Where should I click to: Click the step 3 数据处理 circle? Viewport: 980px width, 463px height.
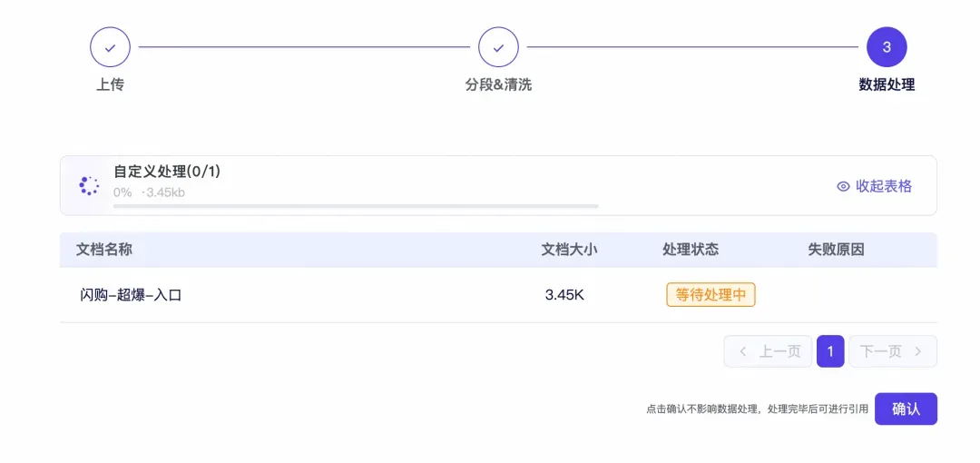click(x=887, y=47)
